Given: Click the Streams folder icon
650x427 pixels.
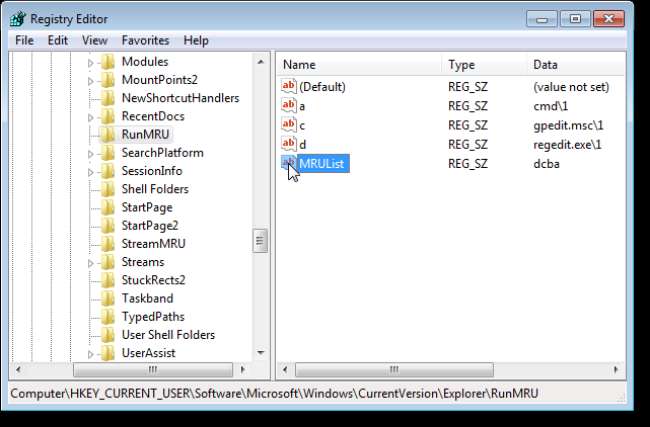Looking at the screenshot, I should coord(108,262).
